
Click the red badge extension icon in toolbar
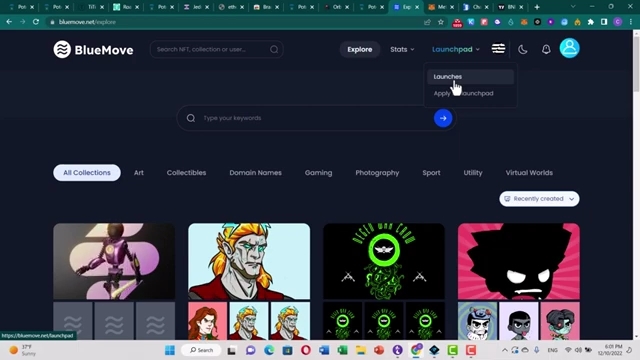click(x=457, y=23)
